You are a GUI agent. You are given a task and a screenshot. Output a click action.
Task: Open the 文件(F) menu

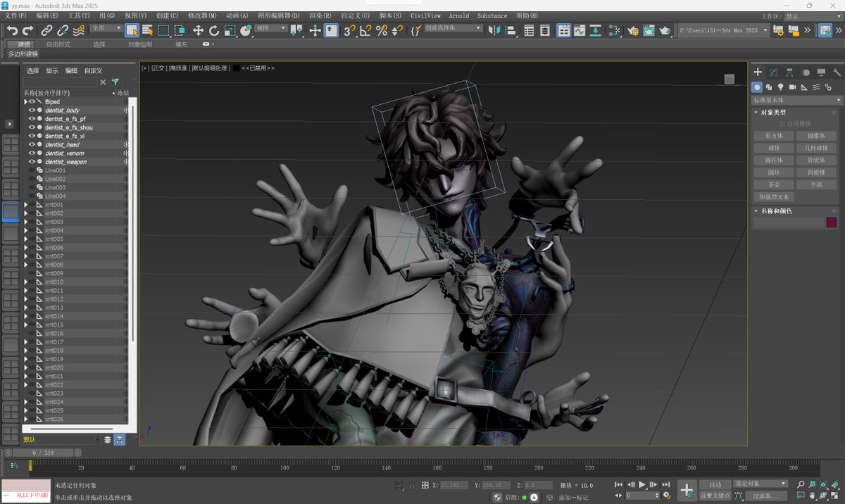[x=15, y=15]
